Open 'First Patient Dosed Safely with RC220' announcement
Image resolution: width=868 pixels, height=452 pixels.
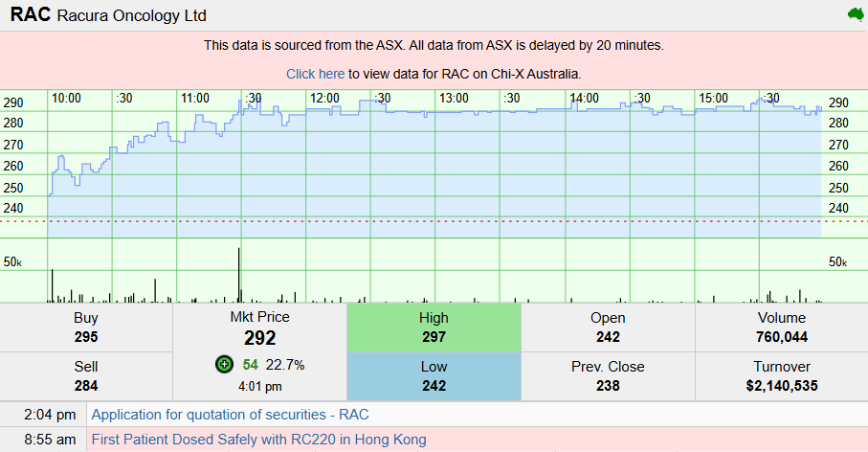click(258, 440)
